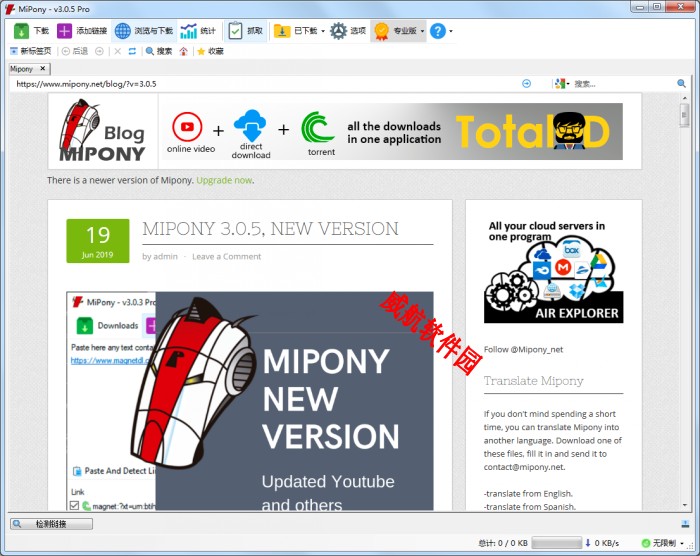Click the green unlimited speed (无限制) icon

(x=646, y=543)
